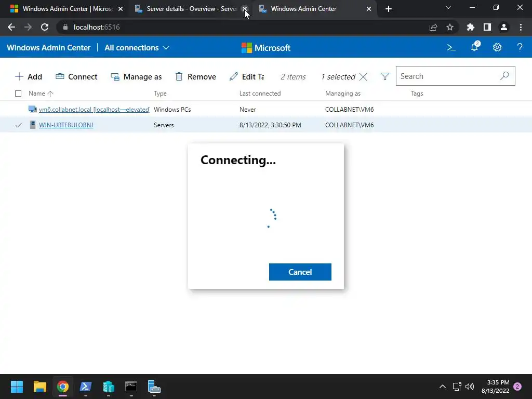This screenshot has width=532, height=399.
Task: Click Manage as in the toolbar
Action: [x=136, y=77]
